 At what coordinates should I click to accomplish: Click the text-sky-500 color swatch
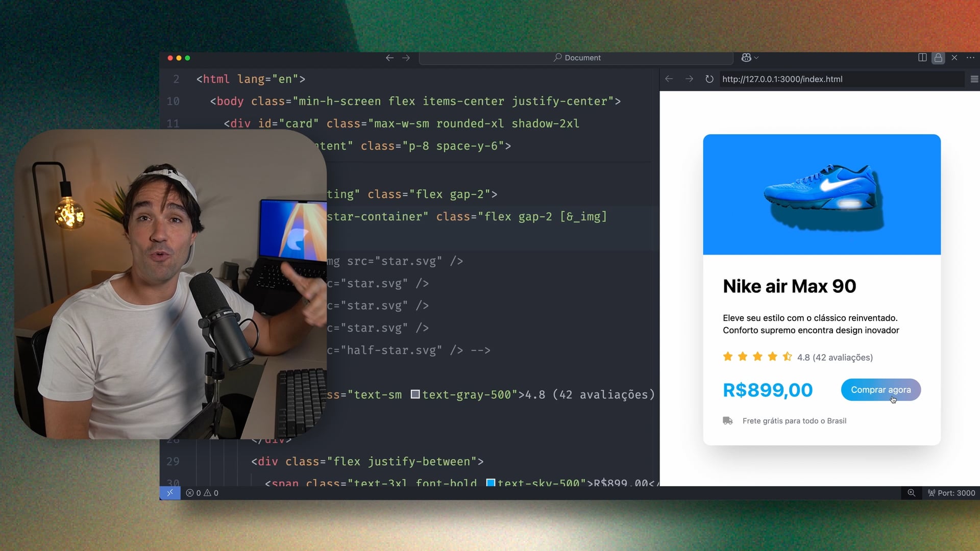[491, 483]
